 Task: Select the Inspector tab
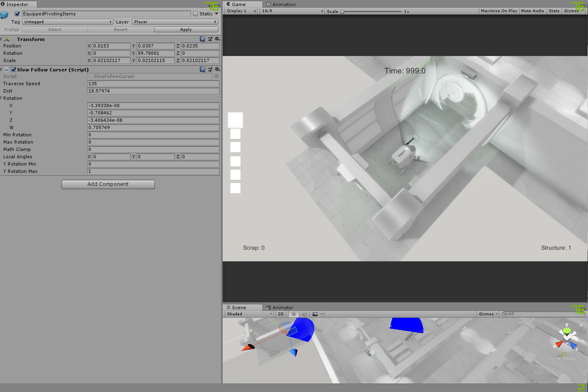(x=18, y=4)
